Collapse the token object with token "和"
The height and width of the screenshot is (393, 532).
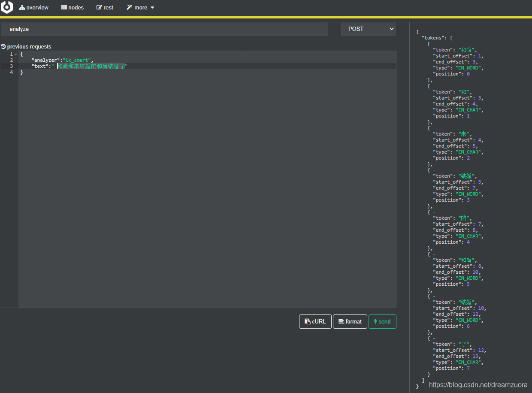pos(435,86)
